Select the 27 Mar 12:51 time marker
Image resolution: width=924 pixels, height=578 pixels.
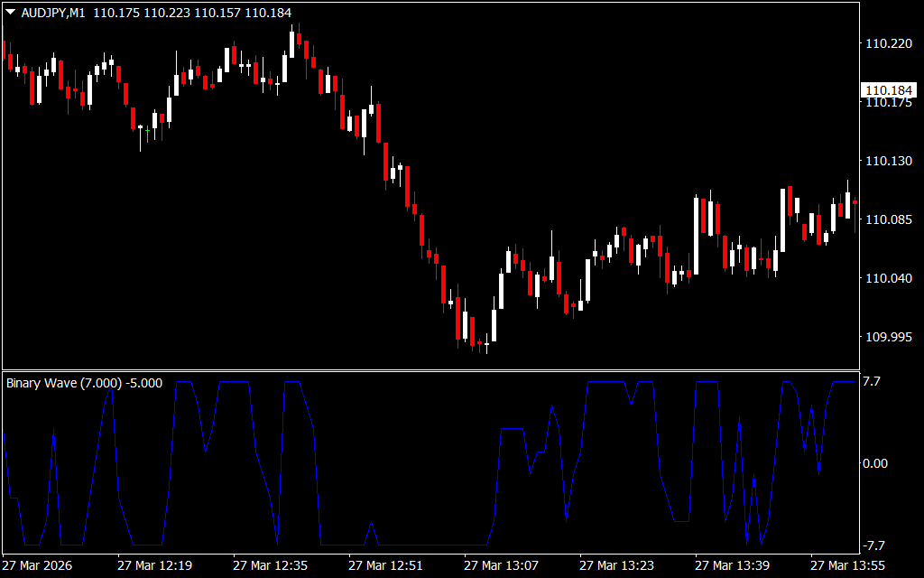(385, 565)
